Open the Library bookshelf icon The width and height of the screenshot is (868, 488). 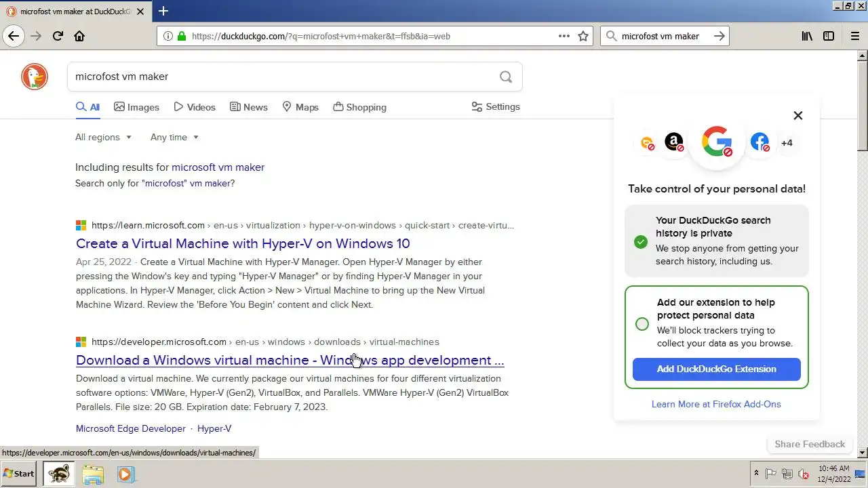click(x=807, y=36)
